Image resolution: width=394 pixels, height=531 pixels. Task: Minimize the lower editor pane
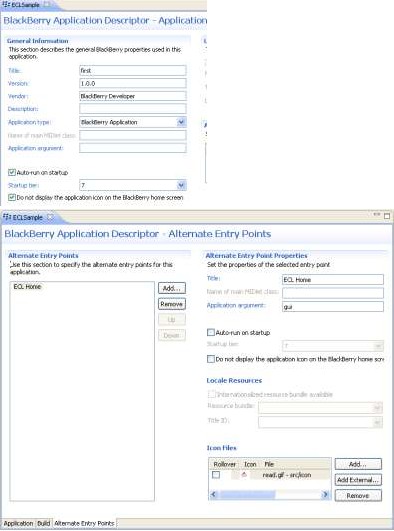[376, 215]
